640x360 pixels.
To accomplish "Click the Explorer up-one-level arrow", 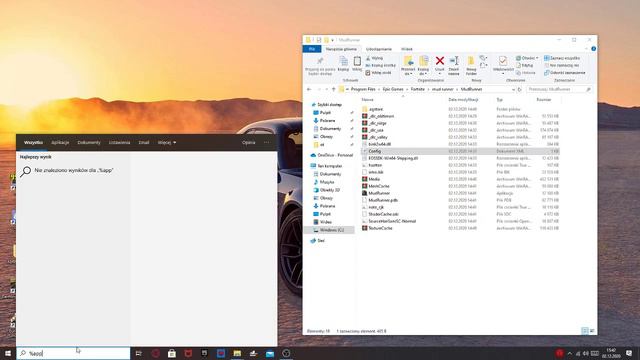I will (333, 89).
